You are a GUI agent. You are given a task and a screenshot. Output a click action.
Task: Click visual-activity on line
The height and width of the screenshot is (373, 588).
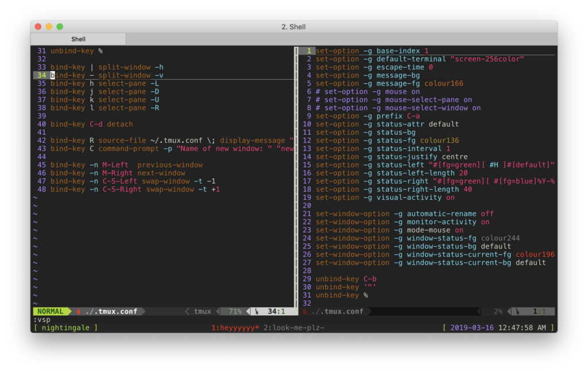pos(385,197)
